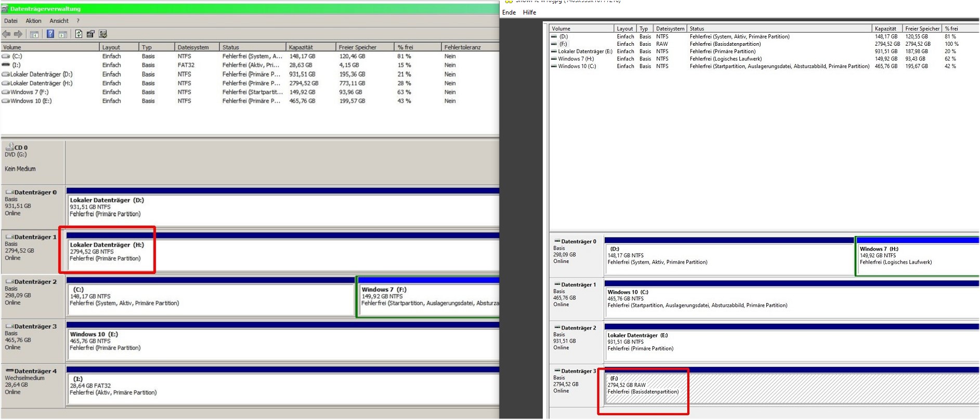
Task: Click the 63 % free value for Windows 7 (F:)
Action: [x=404, y=92]
